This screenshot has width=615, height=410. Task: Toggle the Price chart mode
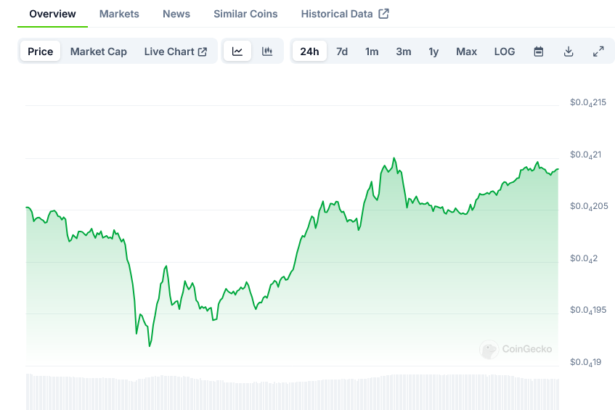click(x=41, y=52)
